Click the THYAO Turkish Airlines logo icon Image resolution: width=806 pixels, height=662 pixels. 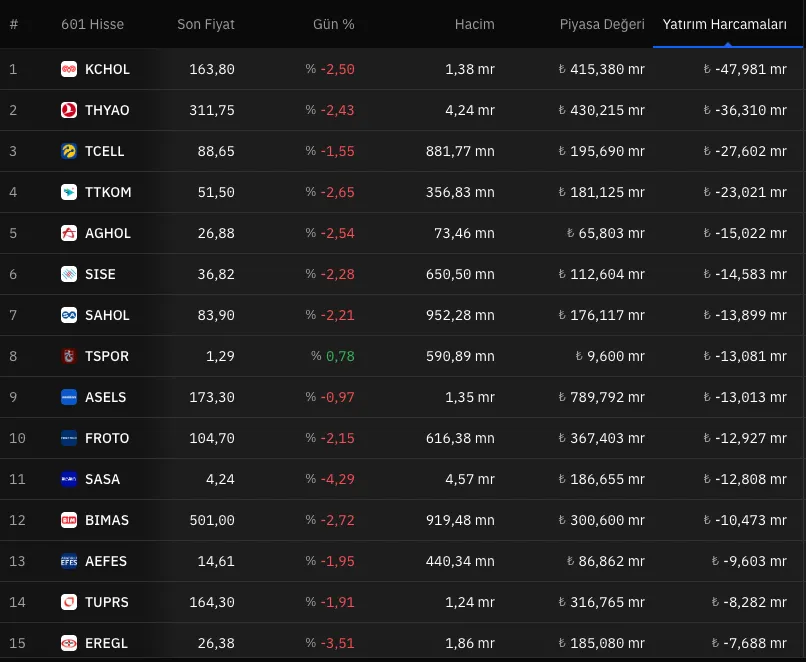coord(69,110)
